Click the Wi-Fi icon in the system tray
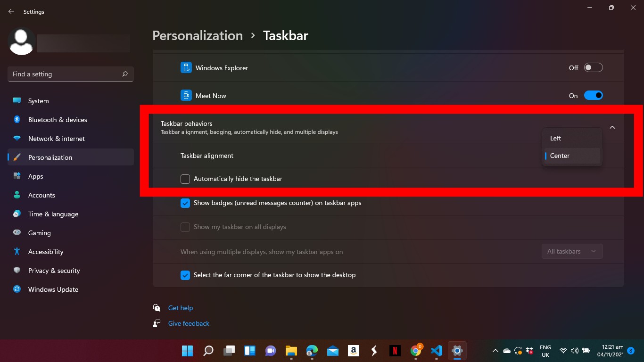The width and height of the screenshot is (644, 362). click(x=563, y=351)
